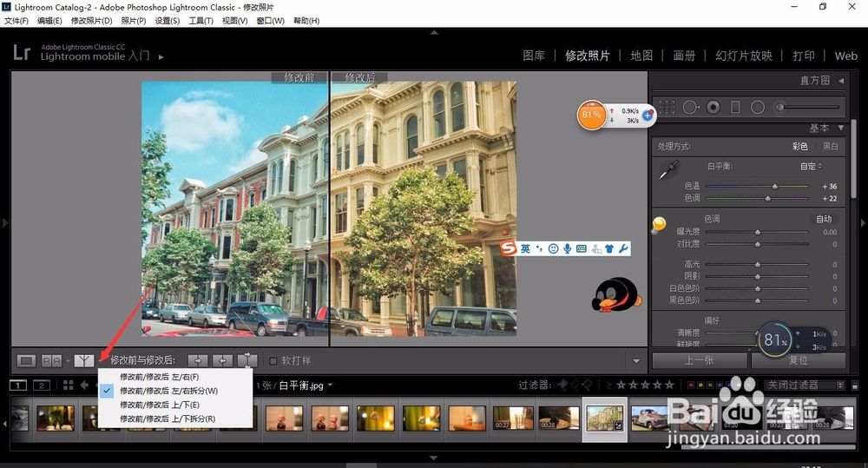Select the spot removal tool icon

pyautogui.click(x=691, y=107)
